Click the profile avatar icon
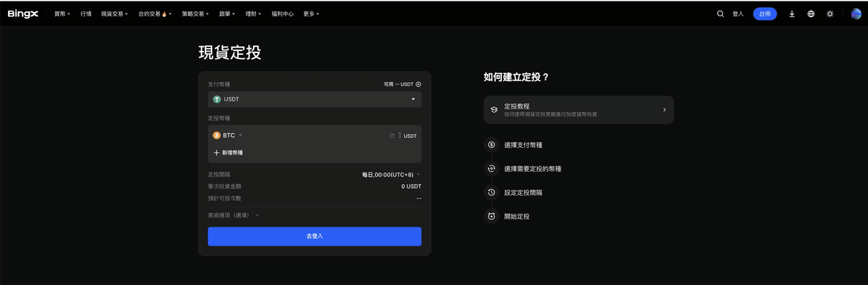This screenshot has width=868, height=285. pyautogui.click(x=856, y=14)
